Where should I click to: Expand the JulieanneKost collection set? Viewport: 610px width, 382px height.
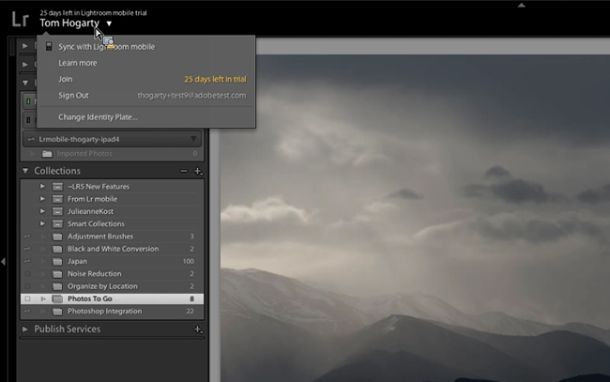coord(42,212)
